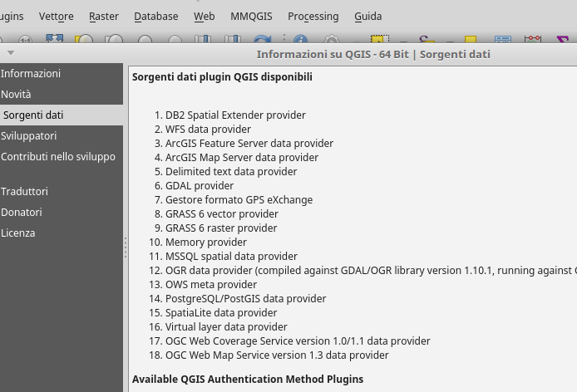
Task: Click the 'Informazioni su QGIS' window title
Action: [x=373, y=55]
